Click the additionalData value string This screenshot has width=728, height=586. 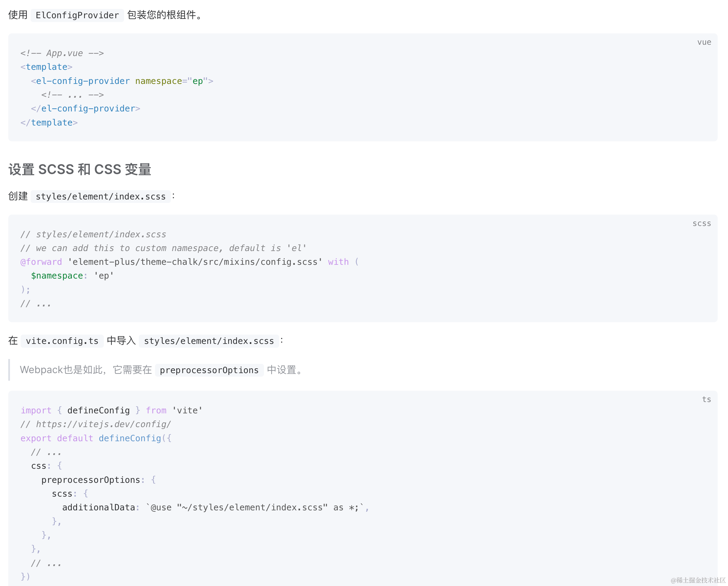(x=256, y=507)
